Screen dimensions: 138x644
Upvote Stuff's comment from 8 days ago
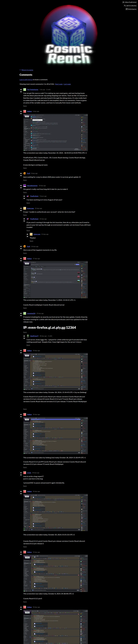[21, 173]
